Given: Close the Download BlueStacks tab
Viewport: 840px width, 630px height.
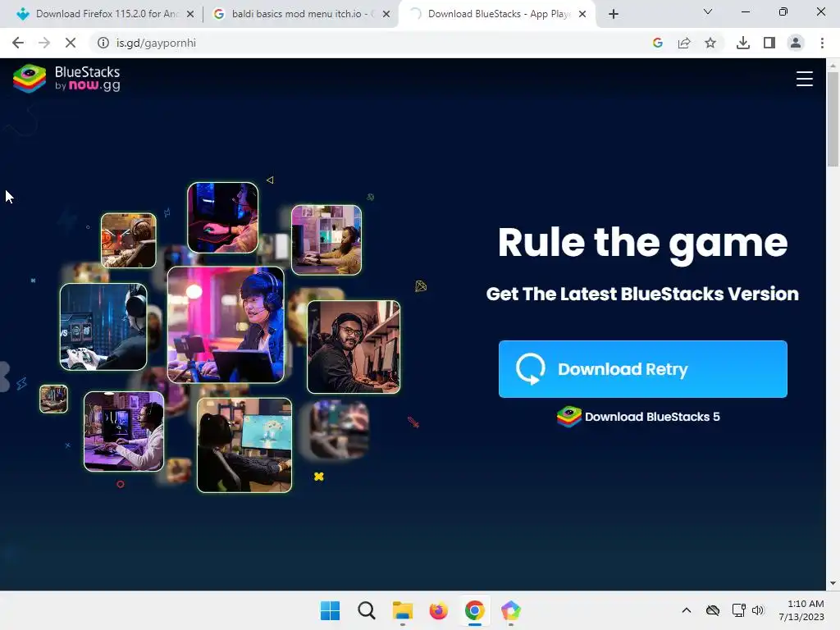Looking at the screenshot, I should 582,15.
